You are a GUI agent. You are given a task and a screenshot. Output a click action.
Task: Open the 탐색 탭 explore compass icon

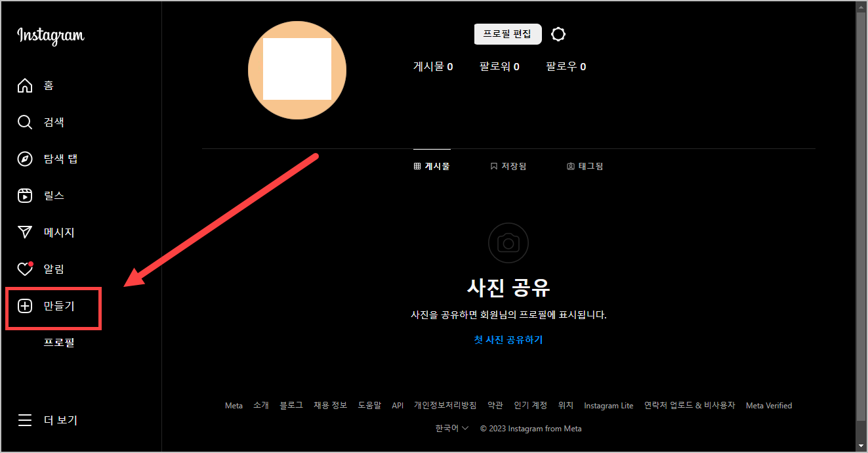click(x=24, y=158)
